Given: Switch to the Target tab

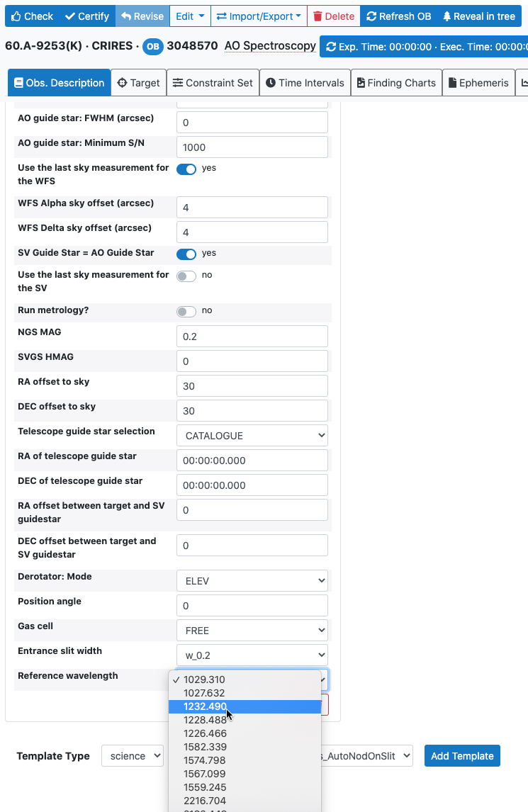Looking at the screenshot, I should [138, 83].
